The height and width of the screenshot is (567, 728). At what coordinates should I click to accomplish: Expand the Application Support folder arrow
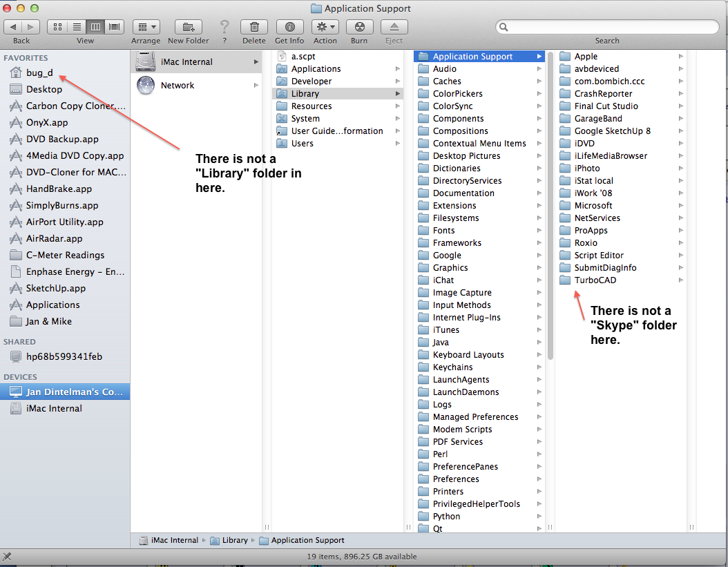point(539,57)
